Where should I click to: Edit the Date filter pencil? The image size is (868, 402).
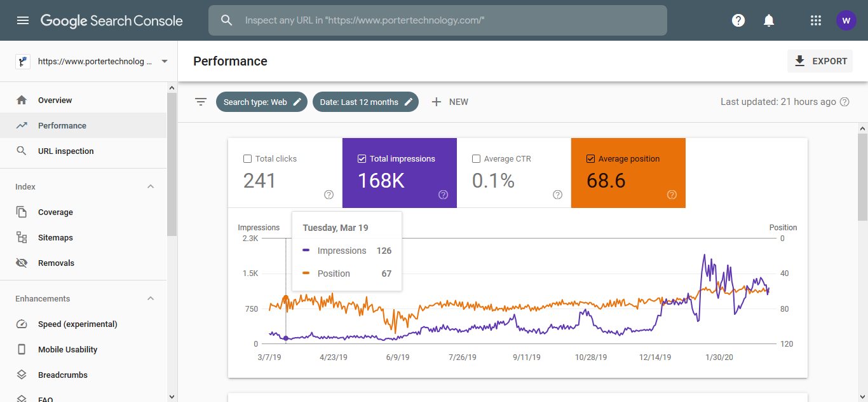click(409, 102)
